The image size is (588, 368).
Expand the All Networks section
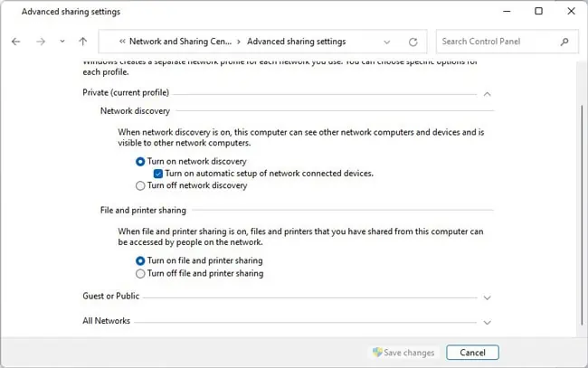(x=487, y=322)
